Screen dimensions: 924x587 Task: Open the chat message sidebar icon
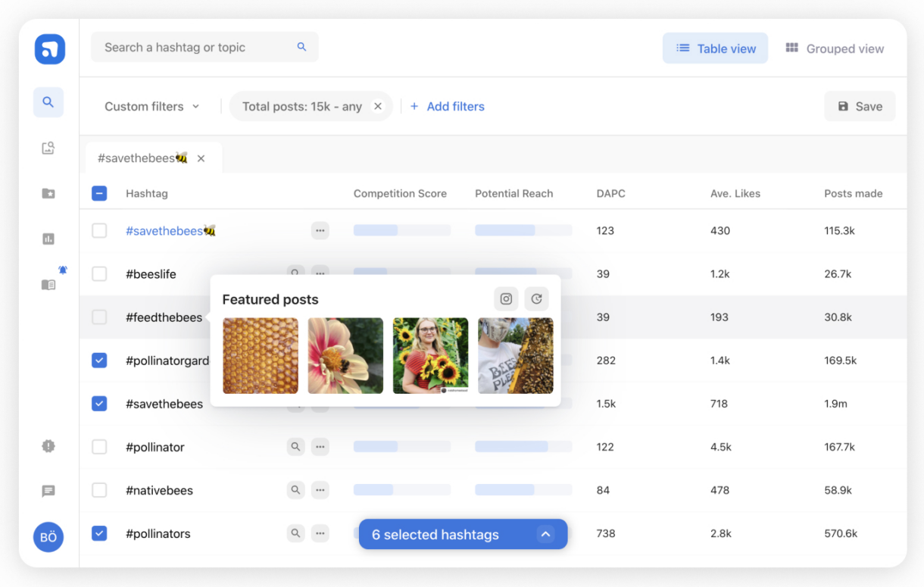(x=48, y=492)
